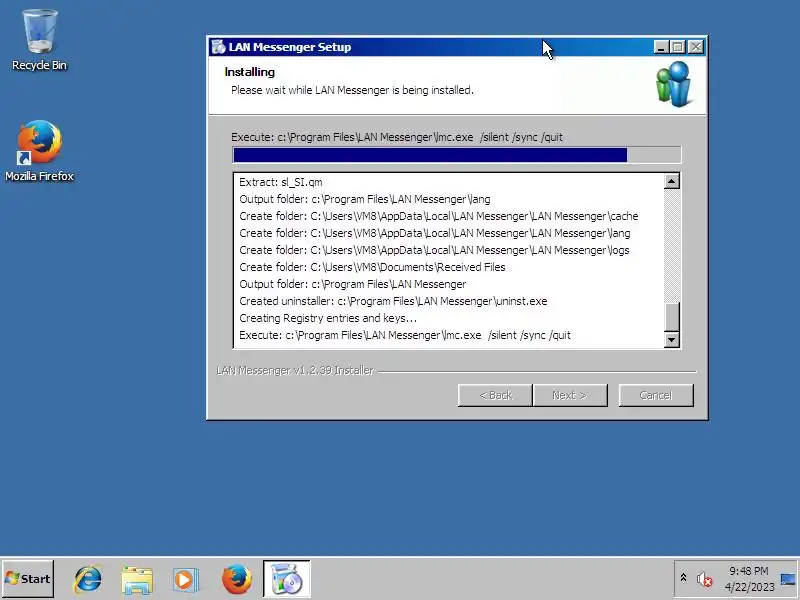Close the LAN Messenger Setup window

tap(696, 47)
